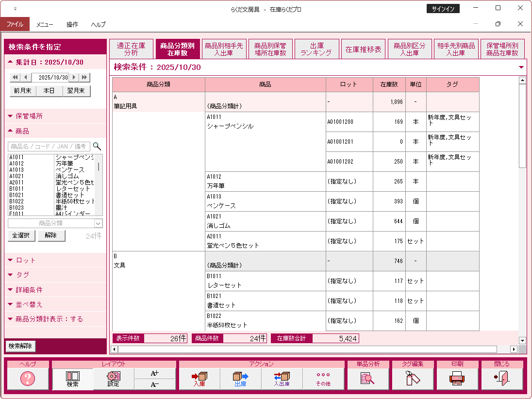Open the Help question mark icon
This screenshot has height=399, width=532.
(28, 379)
